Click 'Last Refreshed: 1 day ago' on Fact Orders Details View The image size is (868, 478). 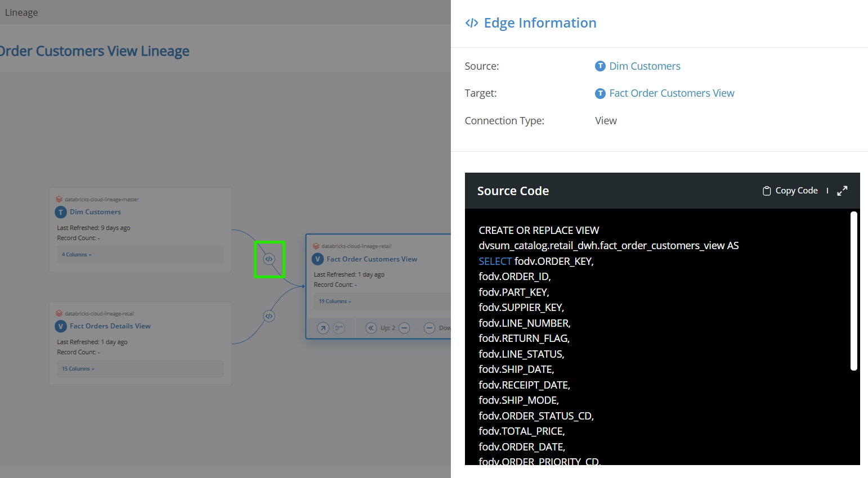(92, 342)
